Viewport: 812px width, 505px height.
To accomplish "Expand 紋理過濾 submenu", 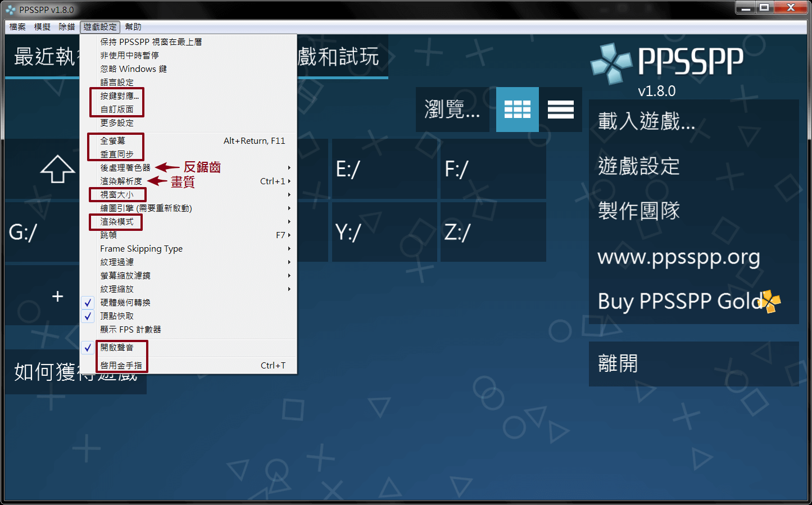I will pyautogui.click(x=188, y=262).
